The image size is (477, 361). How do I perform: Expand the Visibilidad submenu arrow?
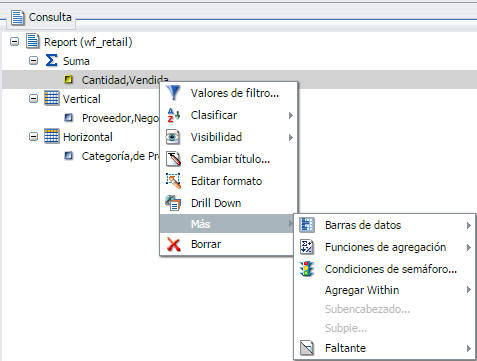click(x=291, y=137)
